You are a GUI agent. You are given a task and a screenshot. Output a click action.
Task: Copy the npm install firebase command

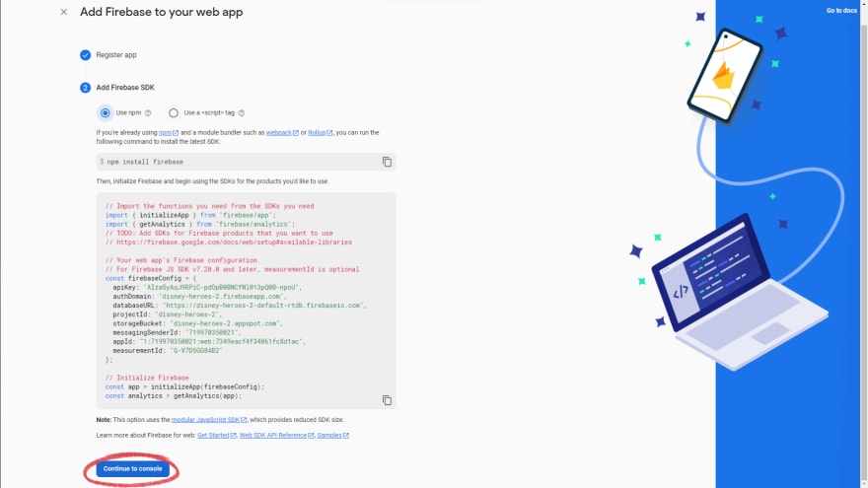[387, 162]
